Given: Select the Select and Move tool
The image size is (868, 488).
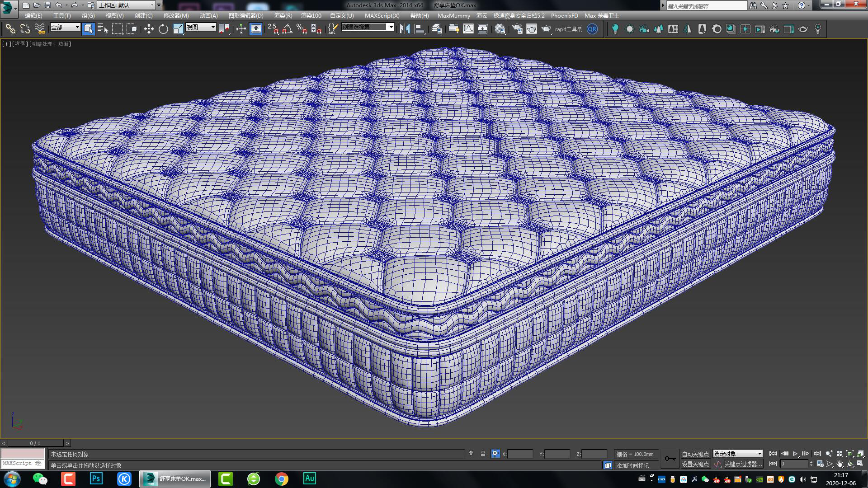Looking at the screenshot, I should click(148, 28).
